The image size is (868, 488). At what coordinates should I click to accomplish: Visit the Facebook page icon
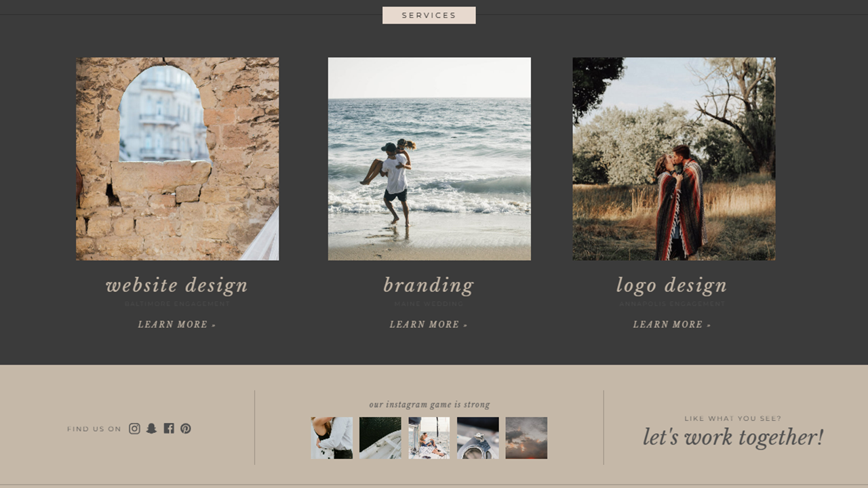pyautogui.click(x=169, y=428)
